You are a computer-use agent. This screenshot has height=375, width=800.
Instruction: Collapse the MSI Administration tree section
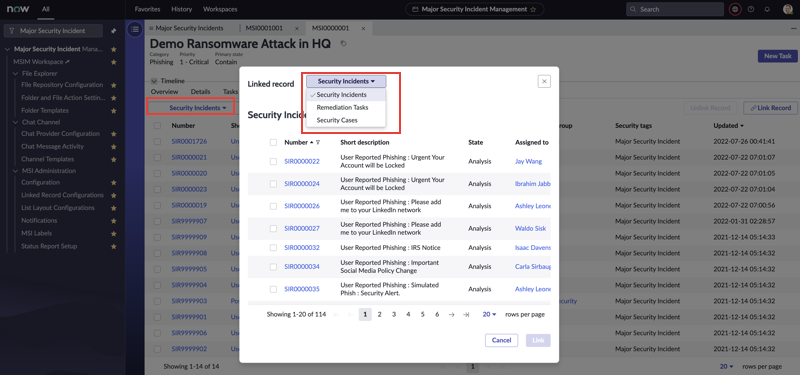[16, 171]
